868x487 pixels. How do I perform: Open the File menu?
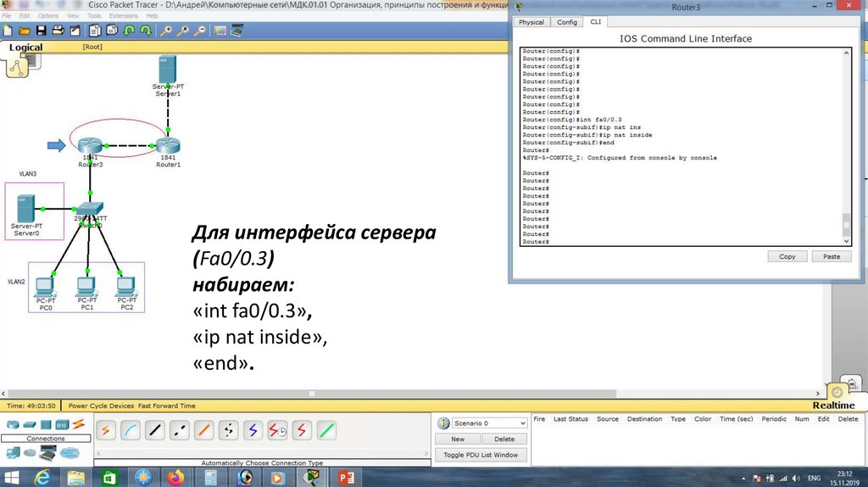click(7, 15)
